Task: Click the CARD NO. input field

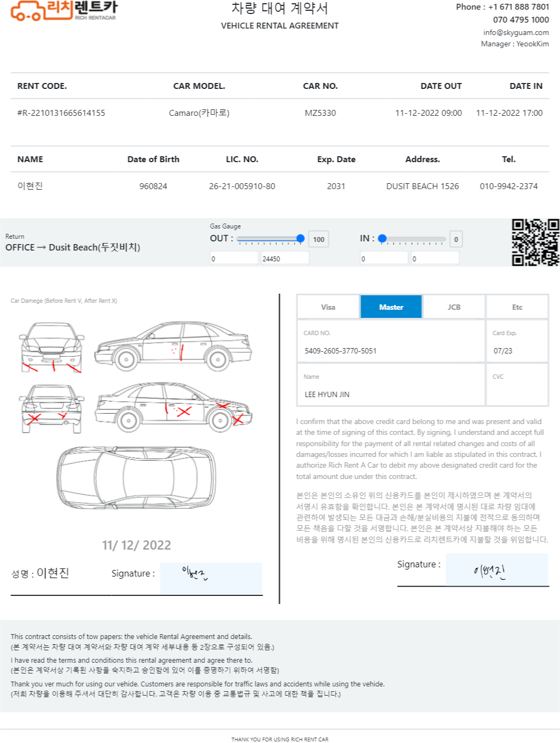Action: pyautogui.click(x=391, y=342)
